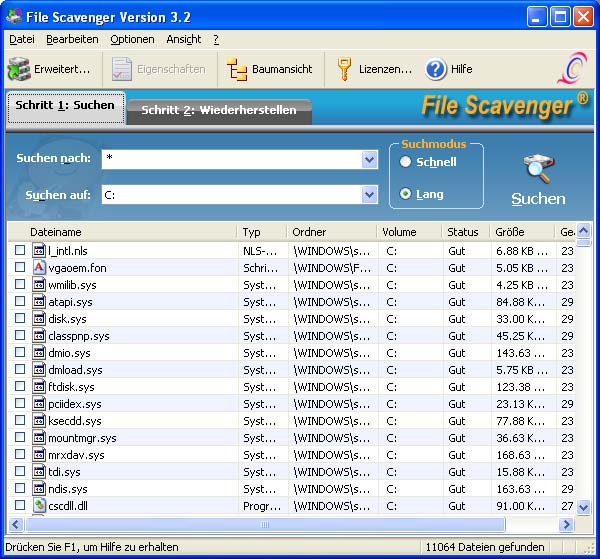Check the box for wmilib.sys
The height and width of the screenshot is (559, 600).
pyautogui.click(x=20, y=284)
